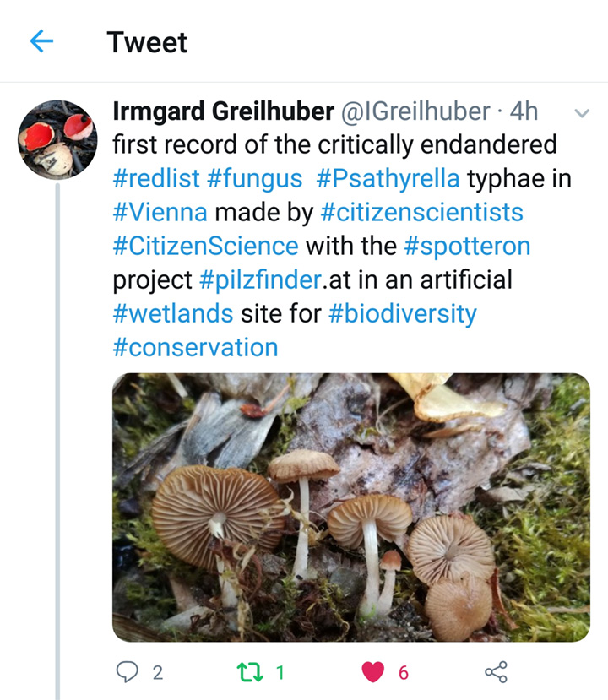Tap the #biodiversity hashtag
The height and width of the screenshot is (700, 608).
402,313
